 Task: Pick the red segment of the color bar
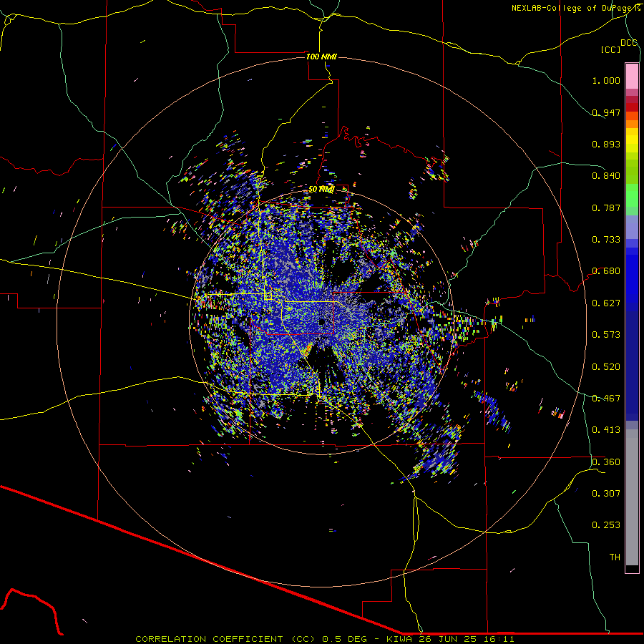tap(632, 107)
